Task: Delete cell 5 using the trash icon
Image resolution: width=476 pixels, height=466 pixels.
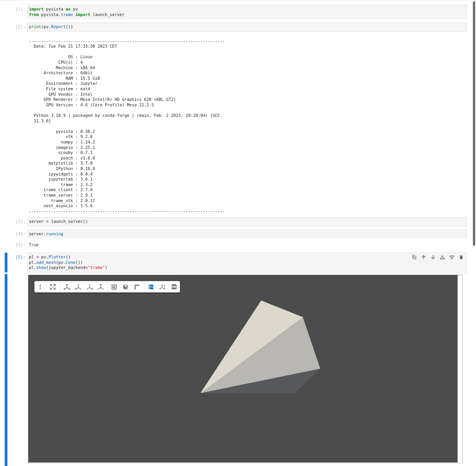Action: click(461, 257)
